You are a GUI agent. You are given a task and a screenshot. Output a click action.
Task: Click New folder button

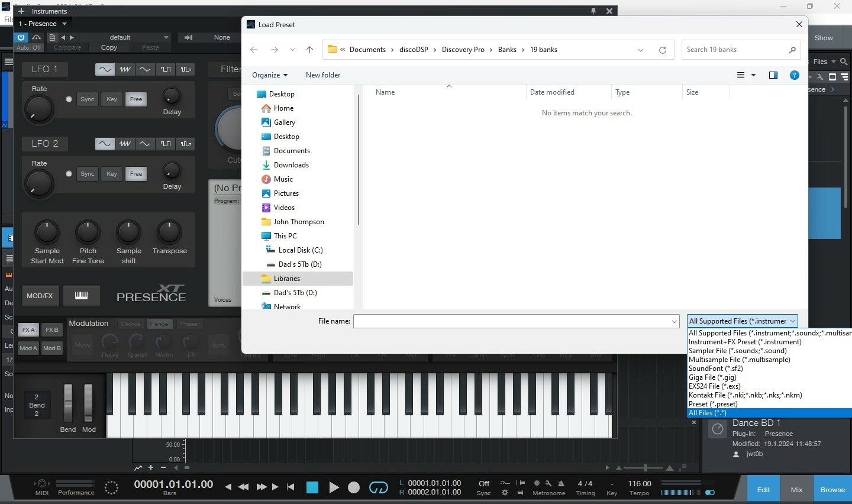coord(323,75)
